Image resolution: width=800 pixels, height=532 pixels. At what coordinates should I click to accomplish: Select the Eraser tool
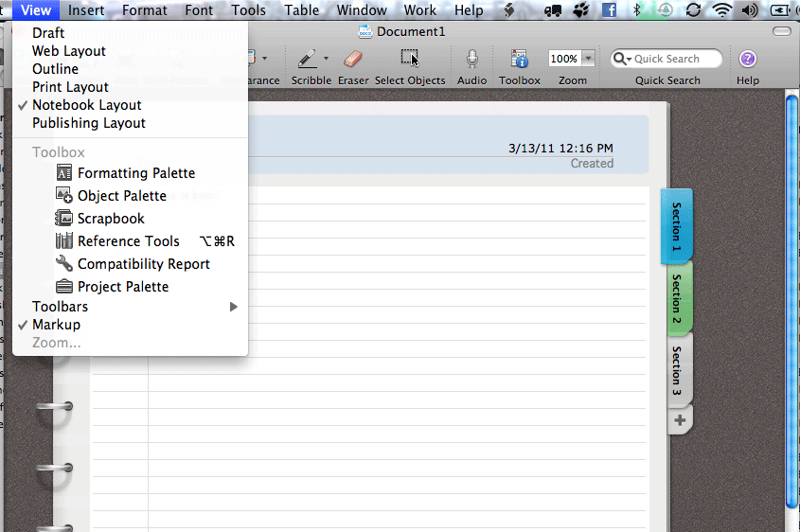[x=353, y=59]
